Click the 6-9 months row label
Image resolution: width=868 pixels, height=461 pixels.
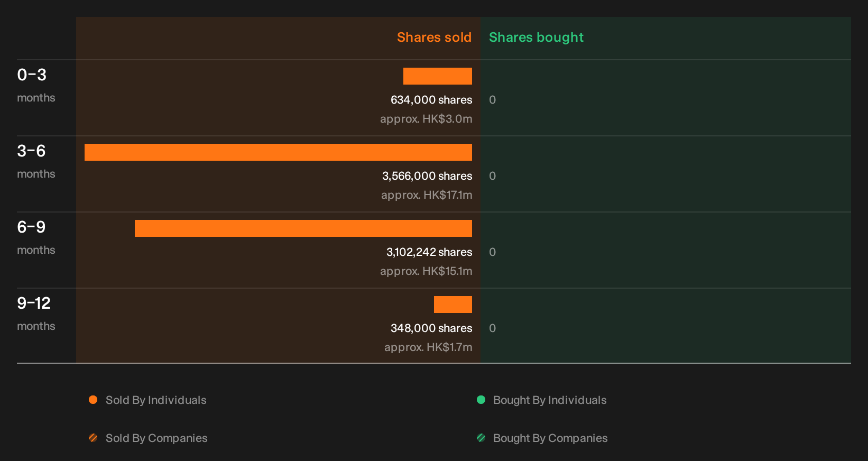click(x=36, y=237)
